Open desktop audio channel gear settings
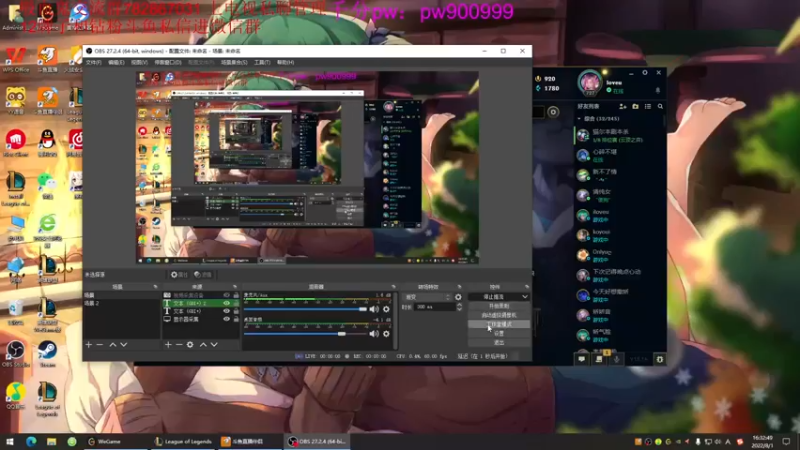This screenshot has width=800, height=450. 386,334
